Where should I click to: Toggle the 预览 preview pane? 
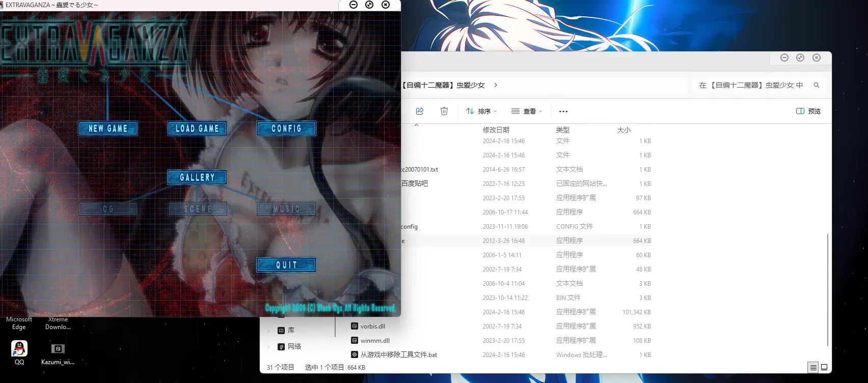(x=808, y=111)
